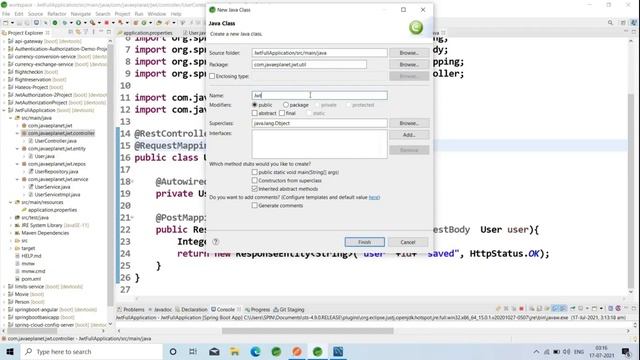Browse for the Source folder
This screenshot has width=640, height=360.
click(x=409, y=53)
